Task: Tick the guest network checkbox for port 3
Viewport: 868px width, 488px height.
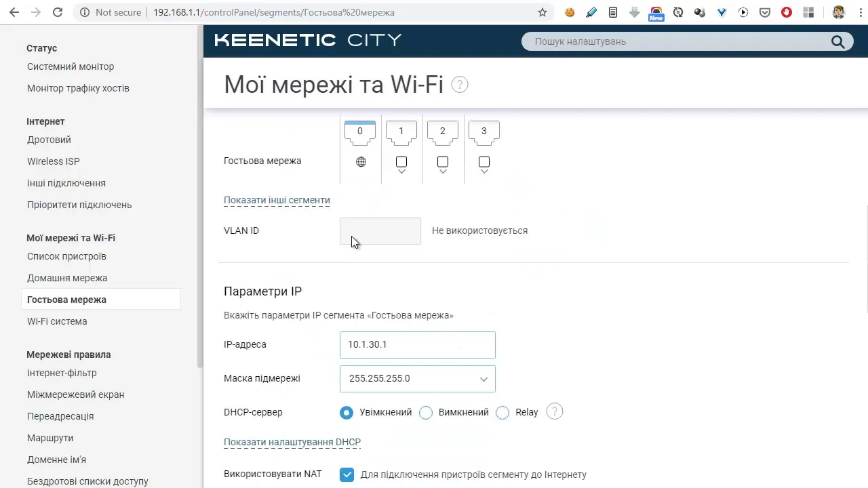Action: tap(484, 162)
